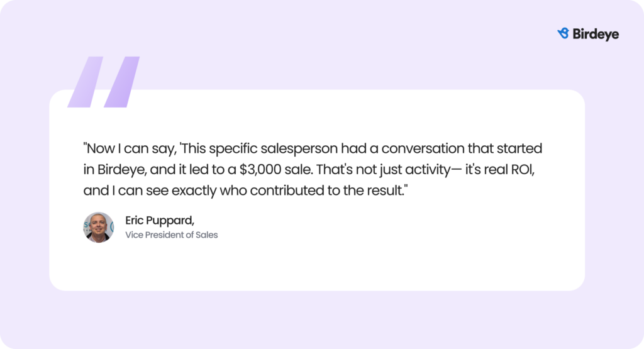Open Eric Puppard's avatar photo
Viewport: 644px width, 349px height.
click(x=98, y=227)
